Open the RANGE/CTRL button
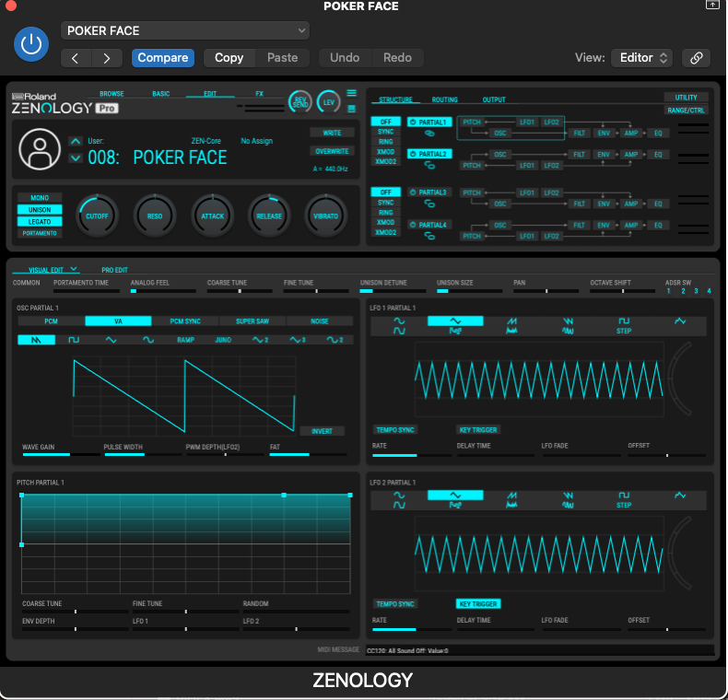The image size is (728, 700). [687, 111]
